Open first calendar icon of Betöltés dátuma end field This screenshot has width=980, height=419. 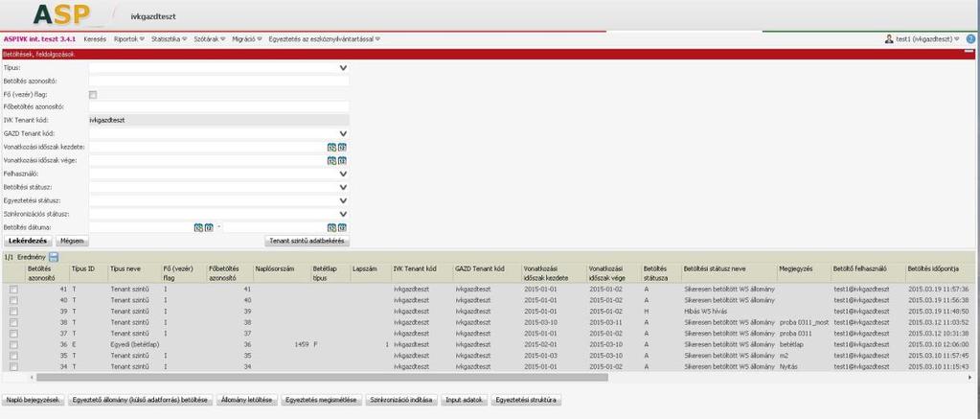click(331, 227)
